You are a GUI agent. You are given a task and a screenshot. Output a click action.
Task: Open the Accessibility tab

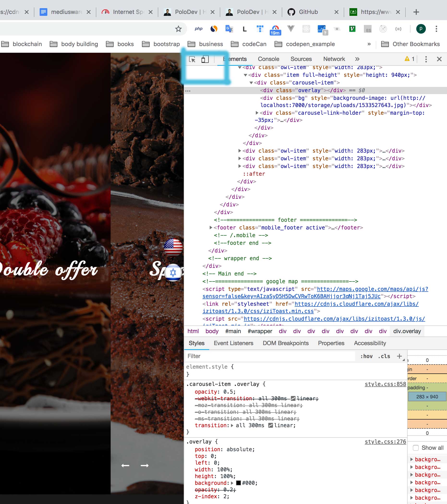pyautogui.click(x=370, y=343)
